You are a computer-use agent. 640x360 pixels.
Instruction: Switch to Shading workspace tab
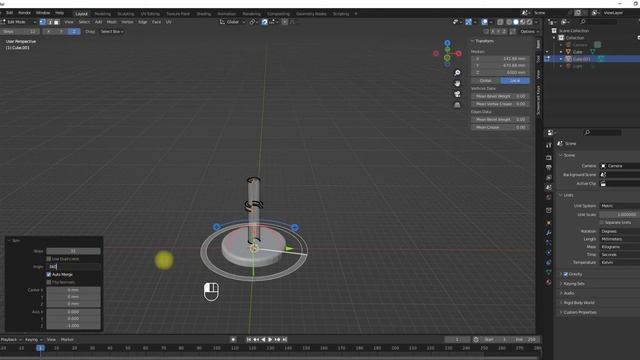(204, 14)
